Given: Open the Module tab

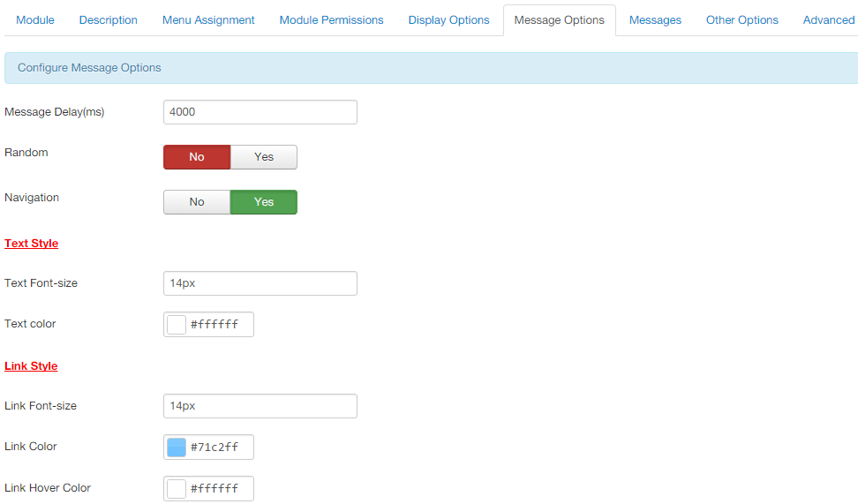Looking at the screenshot, I should [x=35, y=20].
